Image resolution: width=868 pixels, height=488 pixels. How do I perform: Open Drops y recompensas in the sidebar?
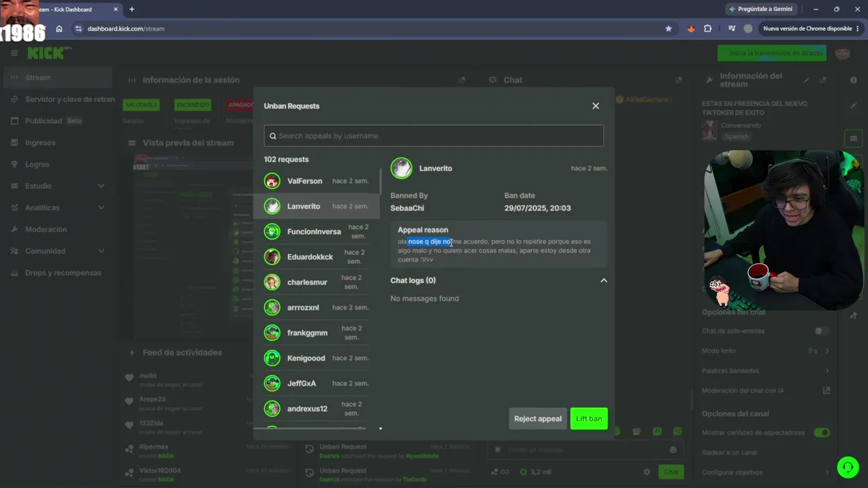(x=58, y=272)
